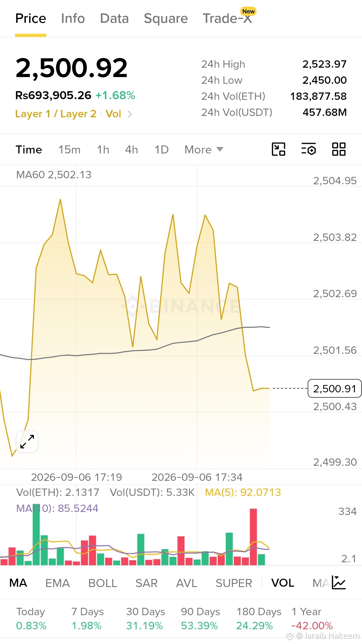Toggle the BOLL indicator
This screenshot has width=362, height=644.
point(103,583)
